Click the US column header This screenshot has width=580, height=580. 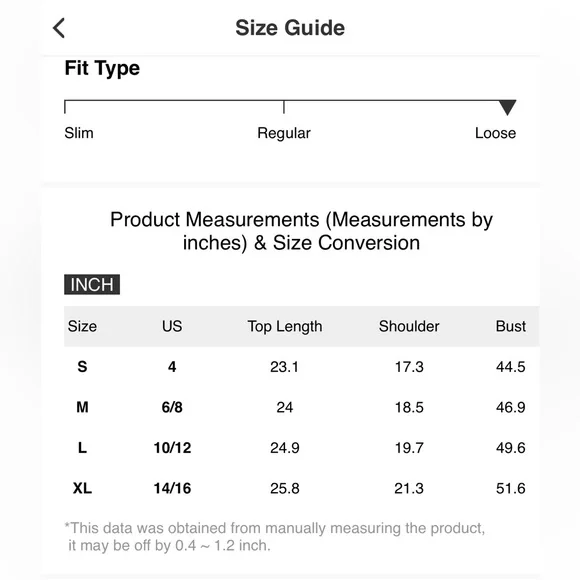click(172, 326)
